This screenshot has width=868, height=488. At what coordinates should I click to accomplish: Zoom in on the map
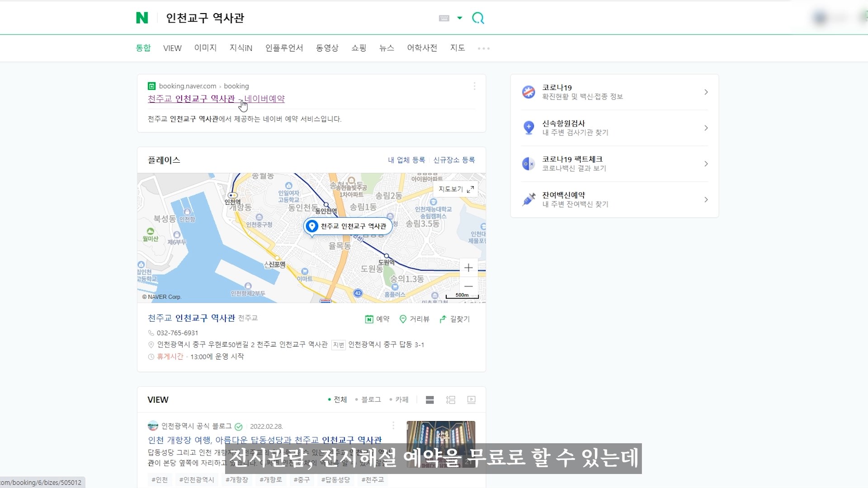click(468, 268)
